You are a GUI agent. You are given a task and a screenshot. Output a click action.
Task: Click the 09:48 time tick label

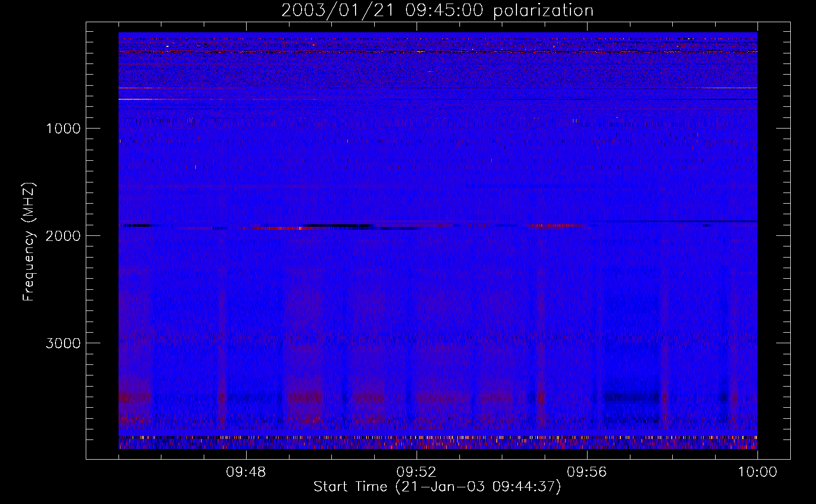coord(246,472)
